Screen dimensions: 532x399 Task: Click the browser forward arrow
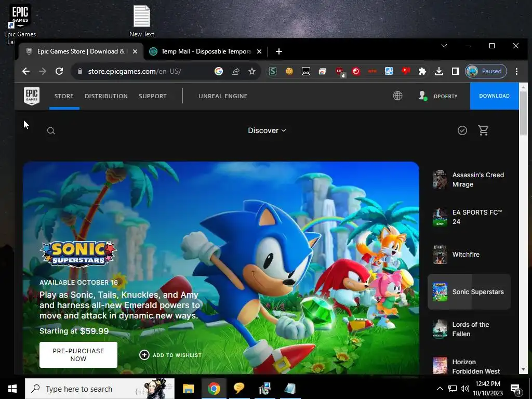(43, 71)
